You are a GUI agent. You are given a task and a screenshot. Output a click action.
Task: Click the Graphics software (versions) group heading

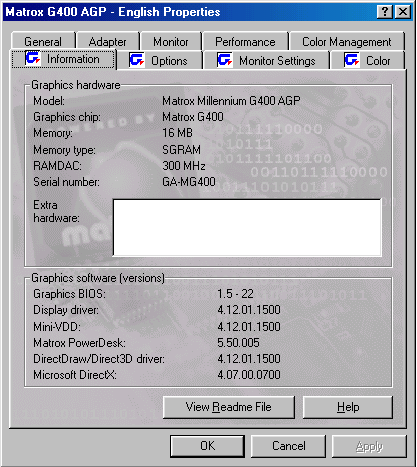(98, 278)
